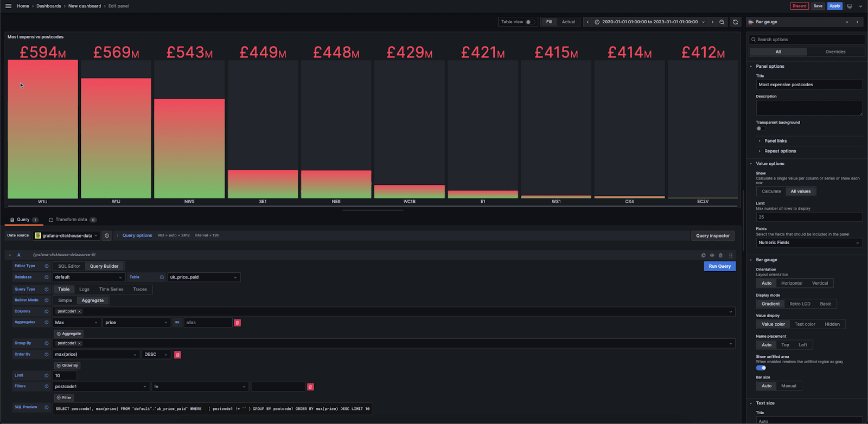Enable the Transparent background toggle
The image size is (868, 424).
click(x=761, y=129)
